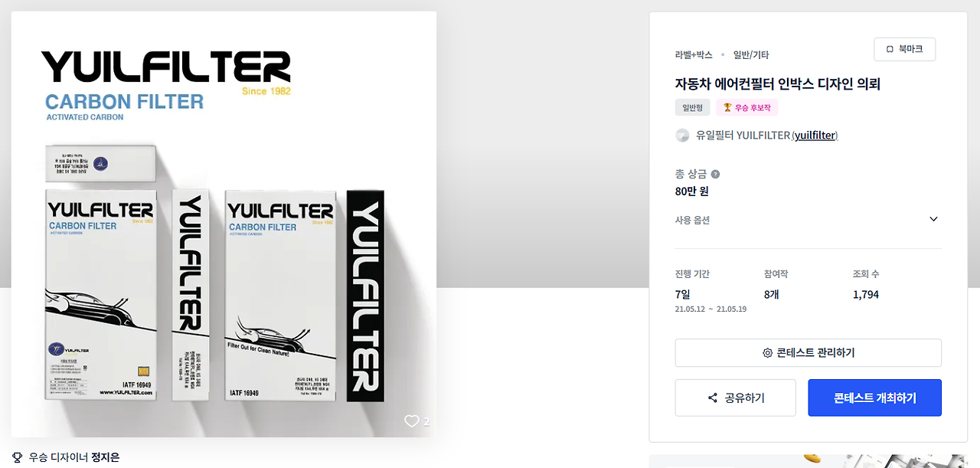Open the yuilfilter username link

pyautogui.click(x=815, y=136)
